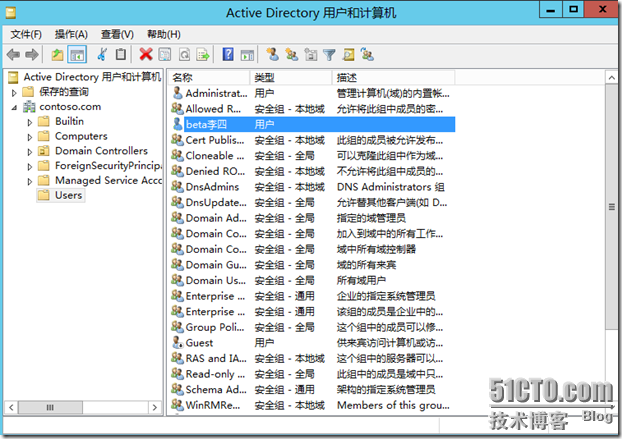
Task: Select the DnsUpdate... group row
Action: pyautogui.click(x=313, y=202)
